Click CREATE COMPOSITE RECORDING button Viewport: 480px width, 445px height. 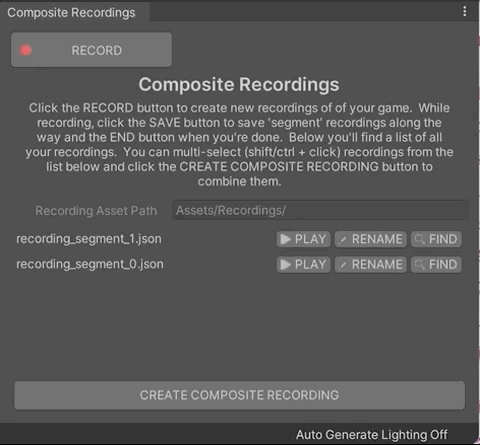239,395
